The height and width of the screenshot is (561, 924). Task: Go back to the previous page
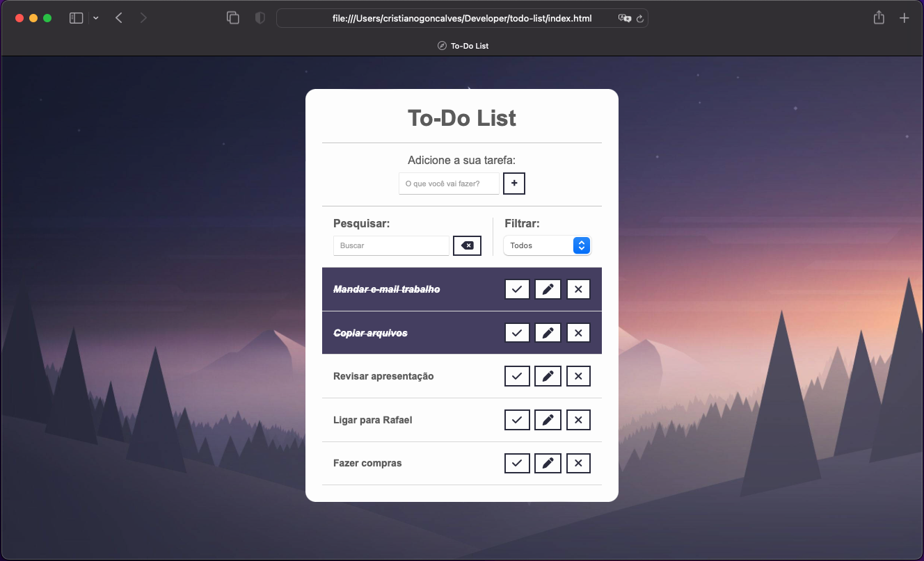pyautogui.click(x=119, y=18)
